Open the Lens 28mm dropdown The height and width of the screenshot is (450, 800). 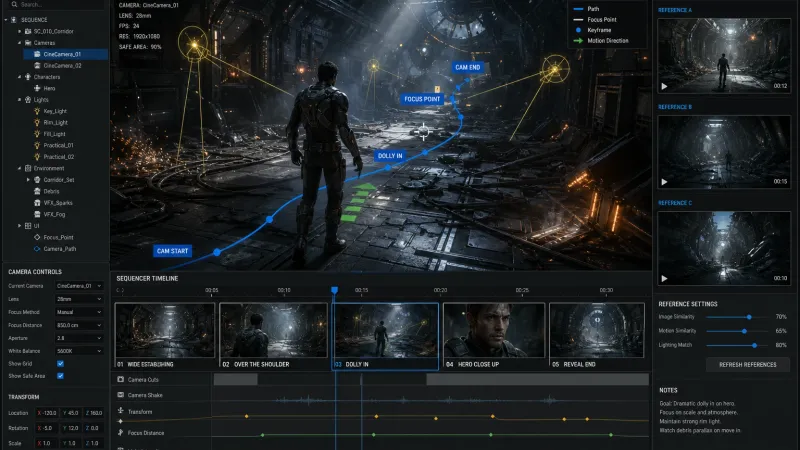[x=79, y=299]
